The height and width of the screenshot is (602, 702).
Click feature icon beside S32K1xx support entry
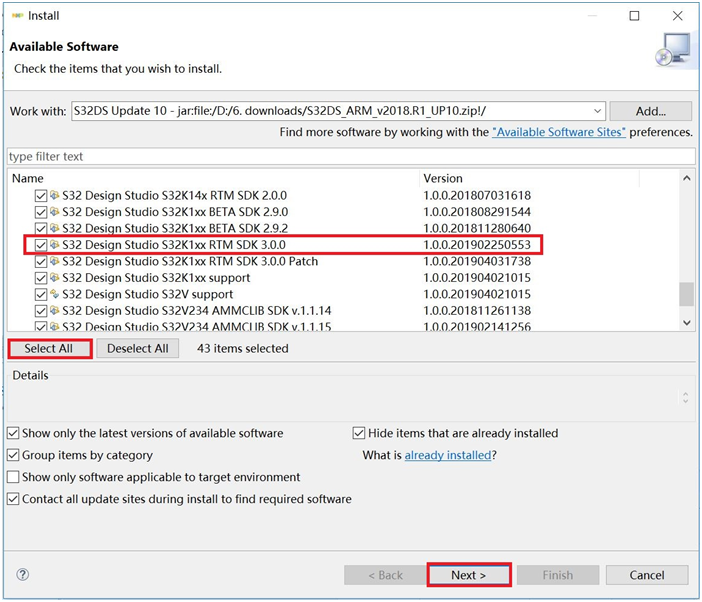click(x=54, y=278)
